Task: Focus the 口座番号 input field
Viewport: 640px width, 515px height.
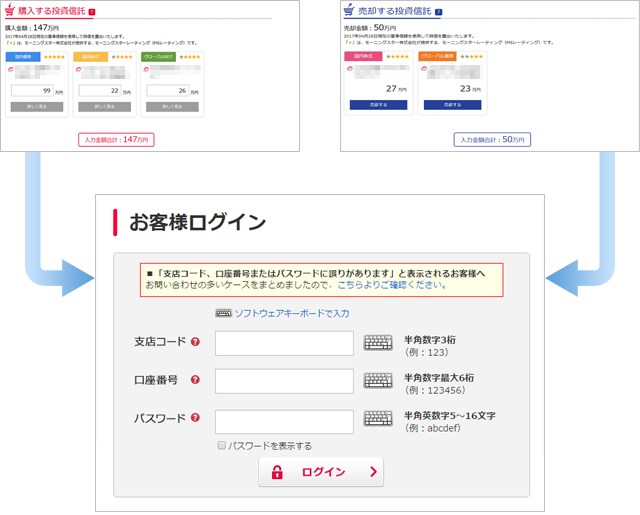Action: coord(284,381)
